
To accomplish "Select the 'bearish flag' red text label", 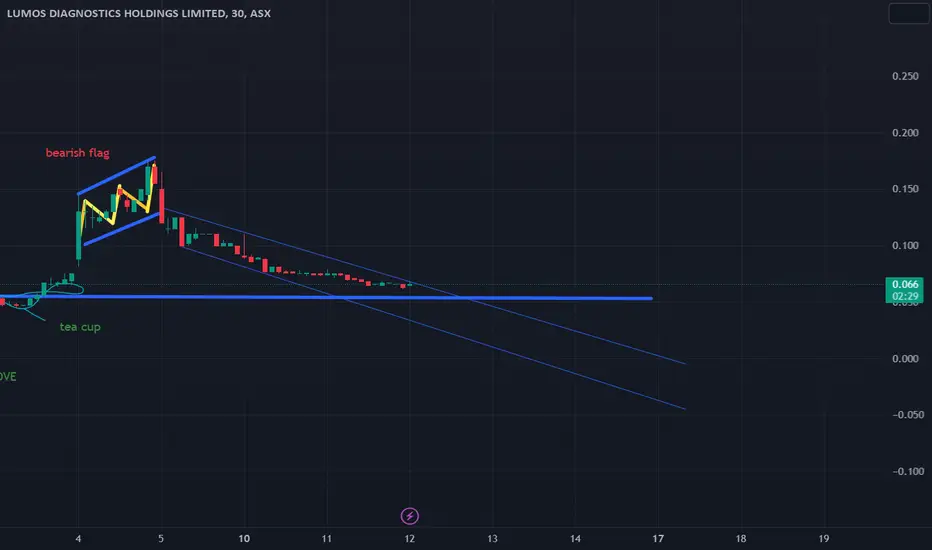I will point(78,153).
